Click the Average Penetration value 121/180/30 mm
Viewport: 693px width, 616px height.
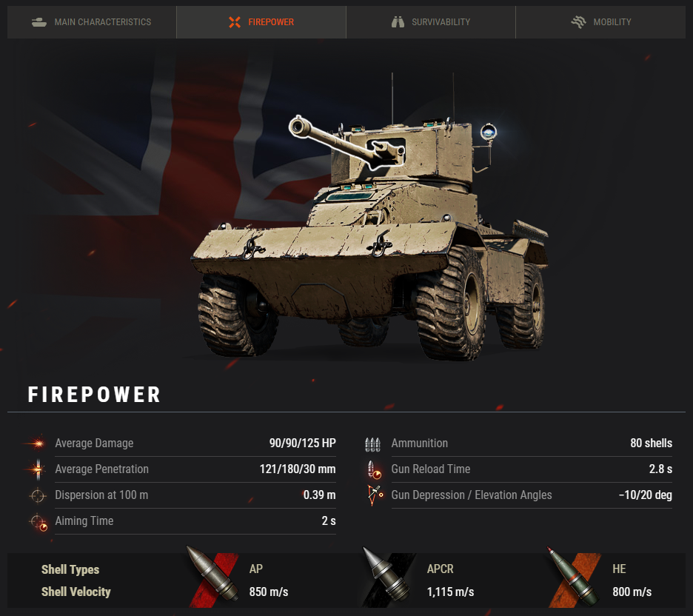[x=298, y=469]
